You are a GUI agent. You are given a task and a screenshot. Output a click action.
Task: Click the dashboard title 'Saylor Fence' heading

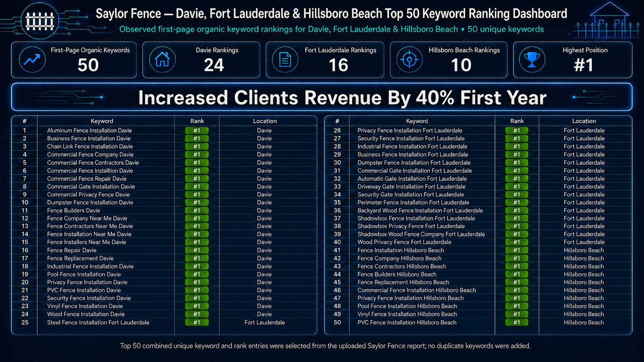[331, 14]
